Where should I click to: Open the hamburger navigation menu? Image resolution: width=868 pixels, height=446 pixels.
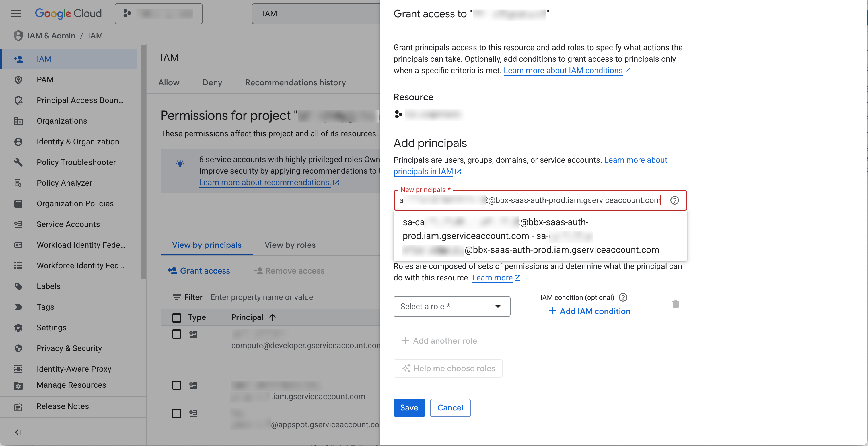click(16, 13)
